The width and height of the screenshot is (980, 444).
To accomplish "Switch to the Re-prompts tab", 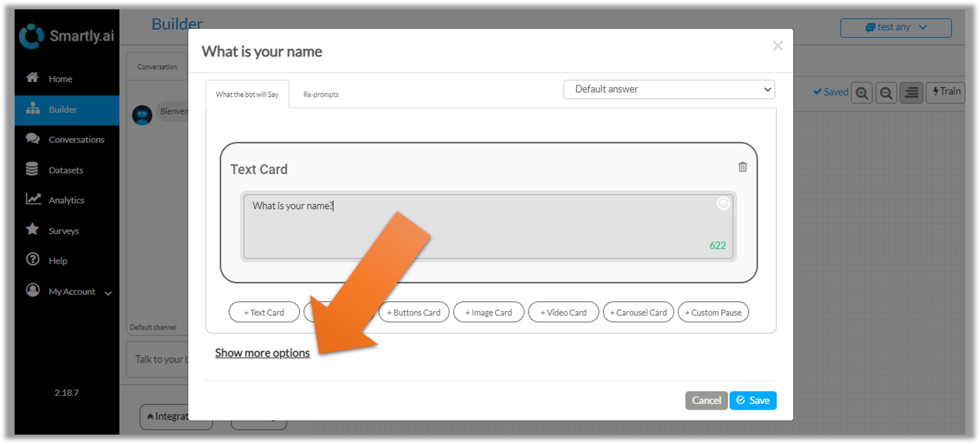I will click(320, 94).
